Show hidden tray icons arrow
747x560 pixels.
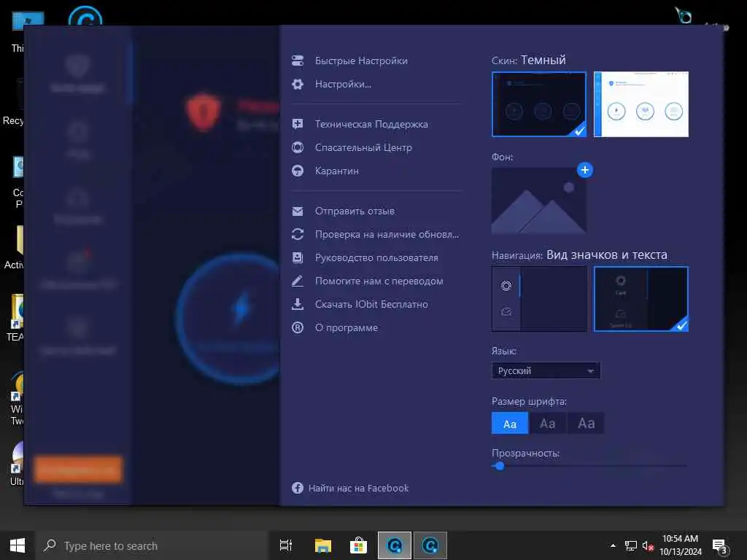click(x=613, y=545)
